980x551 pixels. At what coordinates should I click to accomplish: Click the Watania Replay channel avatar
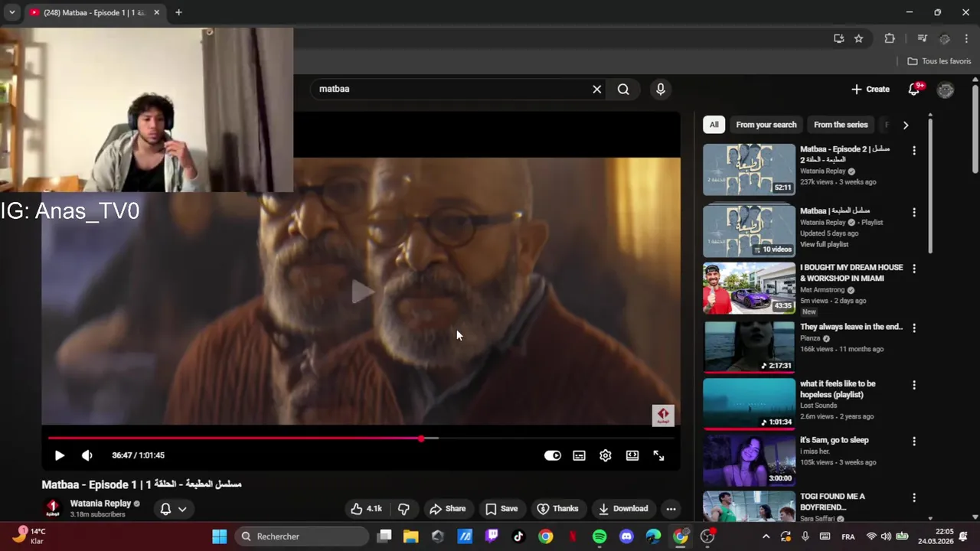[53, 508]
